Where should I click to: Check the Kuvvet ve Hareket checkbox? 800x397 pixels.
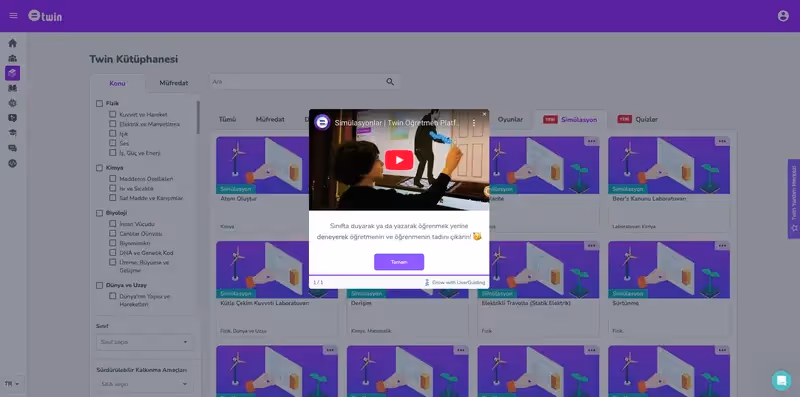click(x=112, y=114)
